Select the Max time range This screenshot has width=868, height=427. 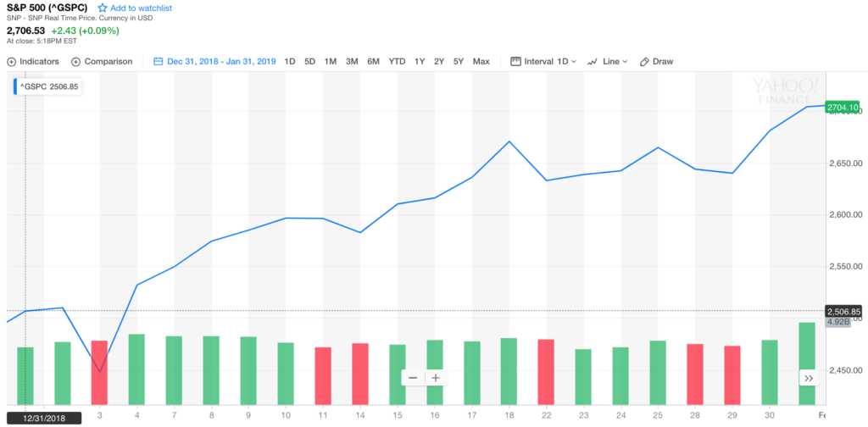(x=481, y=62)
